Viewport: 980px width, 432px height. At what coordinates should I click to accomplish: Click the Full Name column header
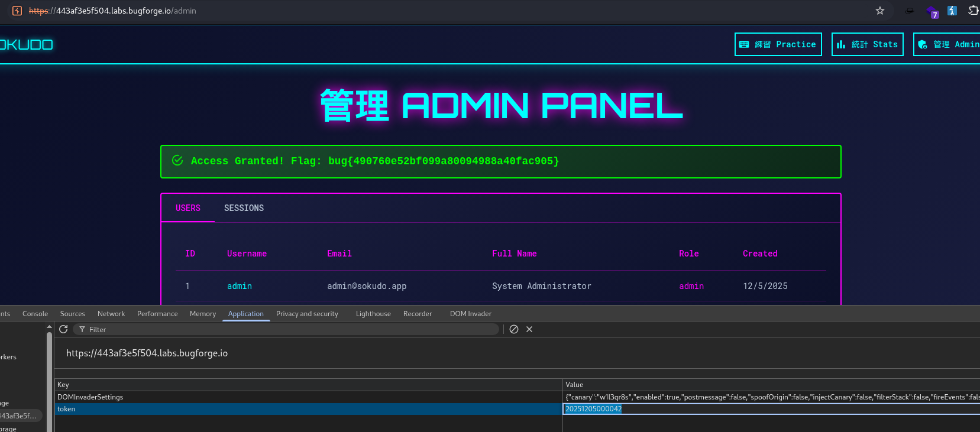pyautogui.click(x=515, y=254)
